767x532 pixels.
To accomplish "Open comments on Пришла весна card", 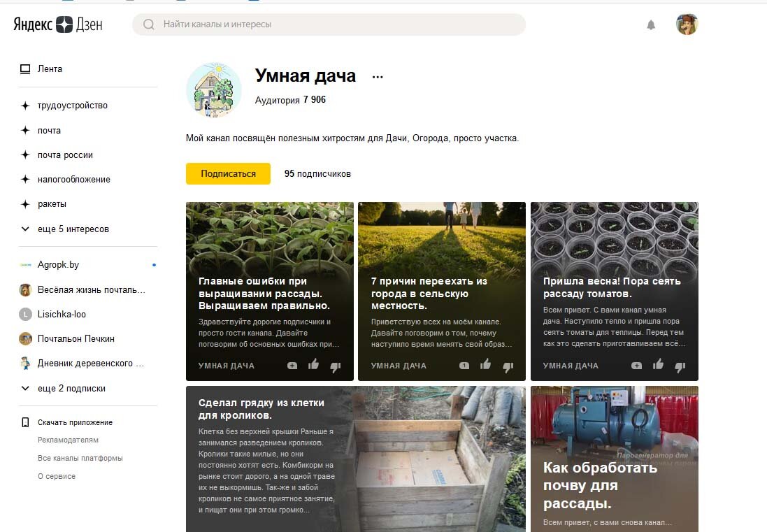I will (x=636, y=365).
